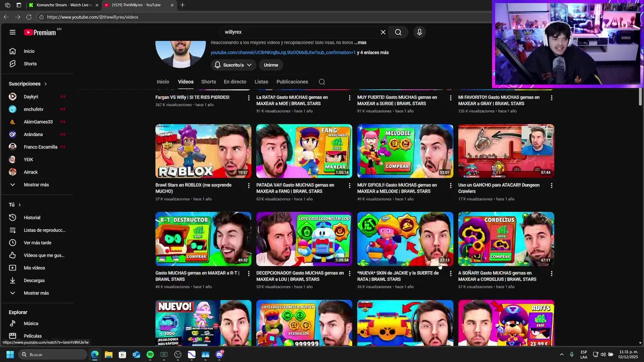Expand Mostrar más under Tú section

pyautogui.click(x=36, y=293)
